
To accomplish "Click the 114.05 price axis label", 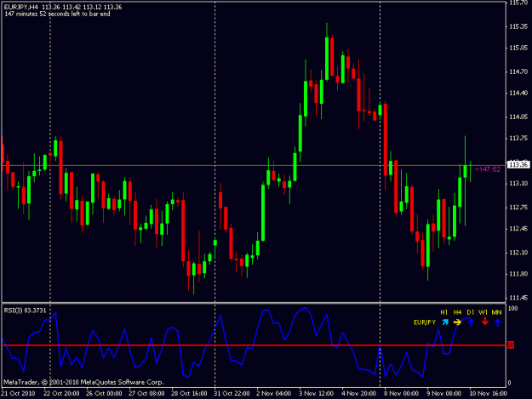I will coord(518,117).
